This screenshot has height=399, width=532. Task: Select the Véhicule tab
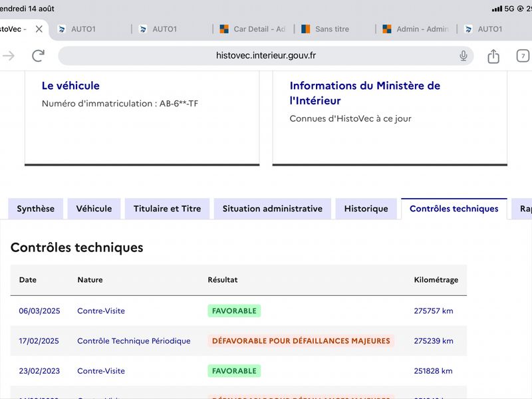coord(94,209)
